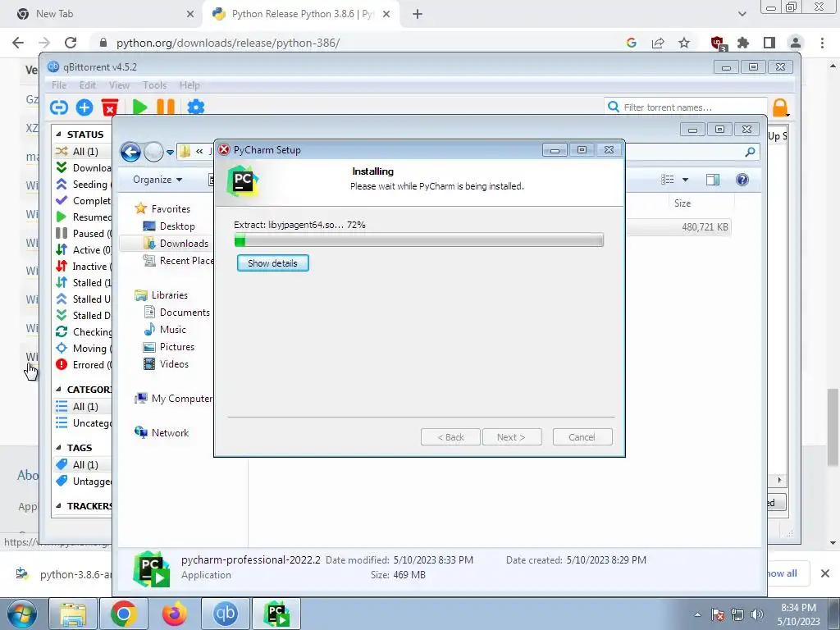Open Explorer view options dropdown arrow
The width and height of the screenshot is (840, 630).
click(685, 180)
